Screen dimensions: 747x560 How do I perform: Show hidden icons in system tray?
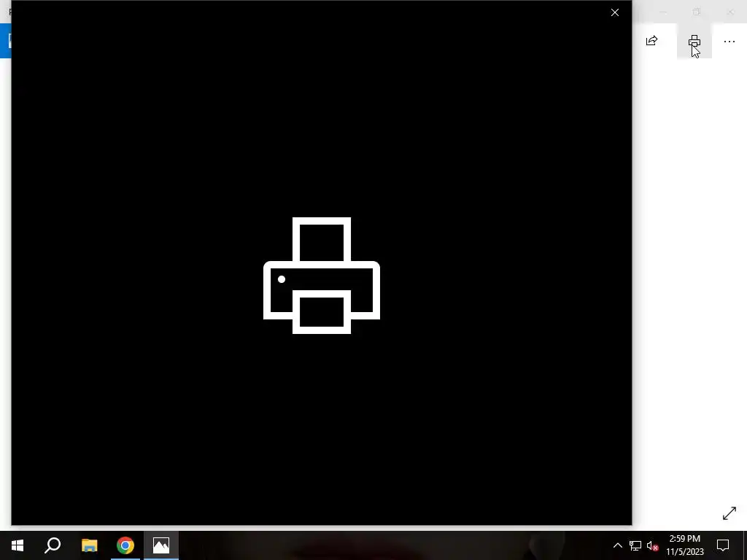pyautogui.click(x=617, y=545)
